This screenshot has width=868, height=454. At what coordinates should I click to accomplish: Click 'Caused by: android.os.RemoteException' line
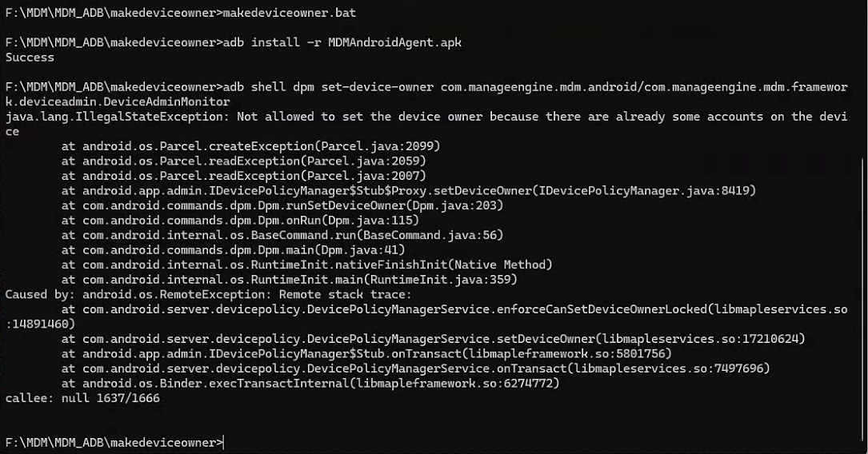(209, 295)
